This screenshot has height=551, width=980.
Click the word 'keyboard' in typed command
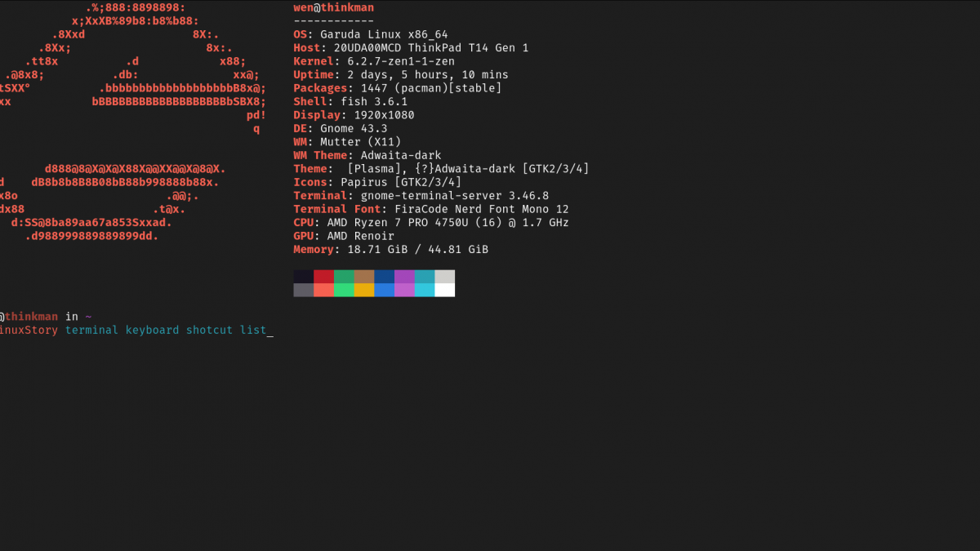[x=152, y=331]
